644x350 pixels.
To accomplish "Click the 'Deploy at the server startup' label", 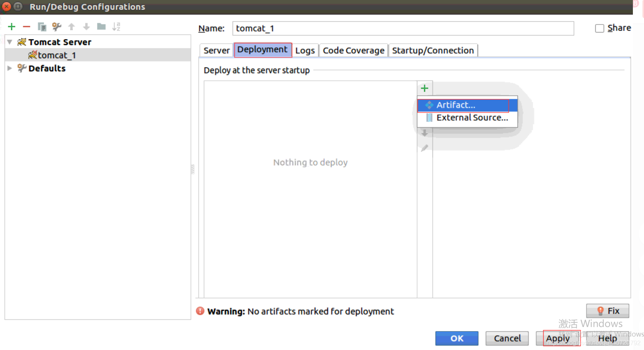I will (x=257, y=70).
